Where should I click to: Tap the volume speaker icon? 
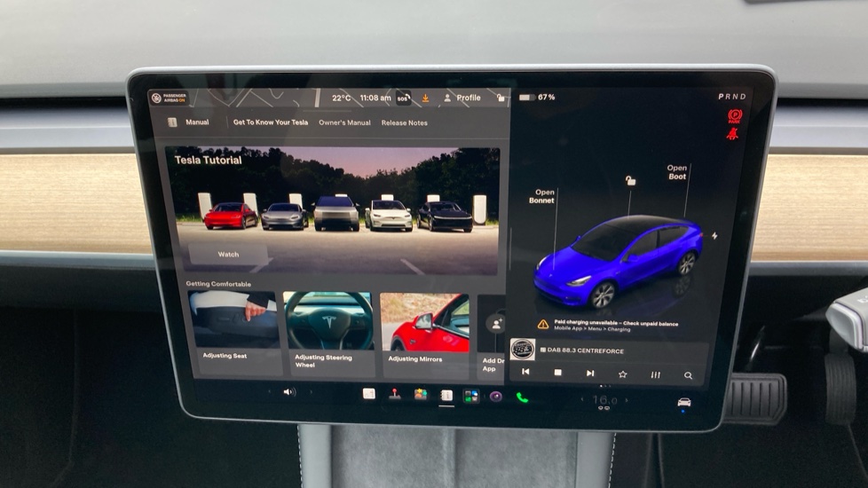click(288, 392)
